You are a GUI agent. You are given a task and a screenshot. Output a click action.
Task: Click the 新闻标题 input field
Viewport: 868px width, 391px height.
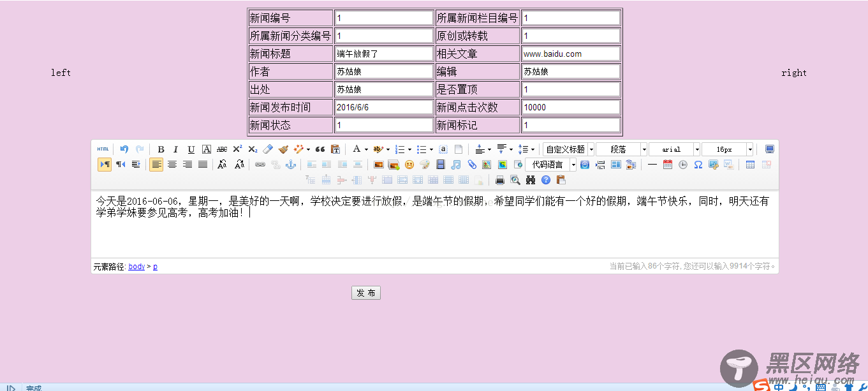[x=384, y=54]
